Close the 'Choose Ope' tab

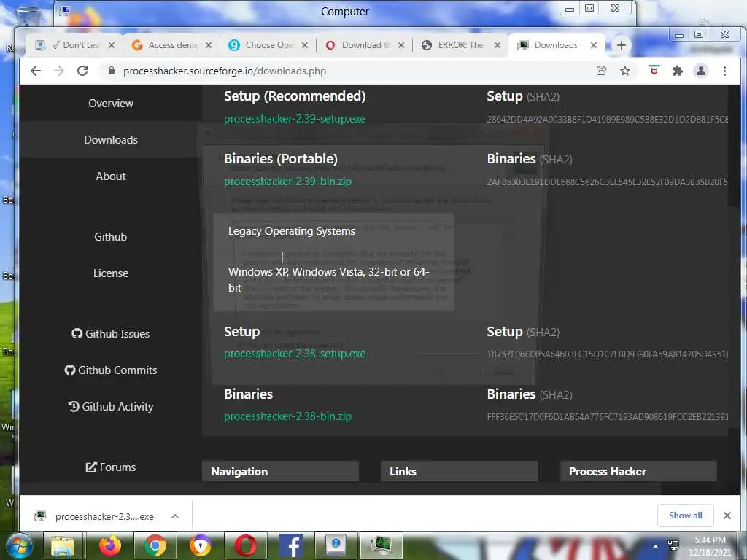pyautogui.click(x=305, y=45)
